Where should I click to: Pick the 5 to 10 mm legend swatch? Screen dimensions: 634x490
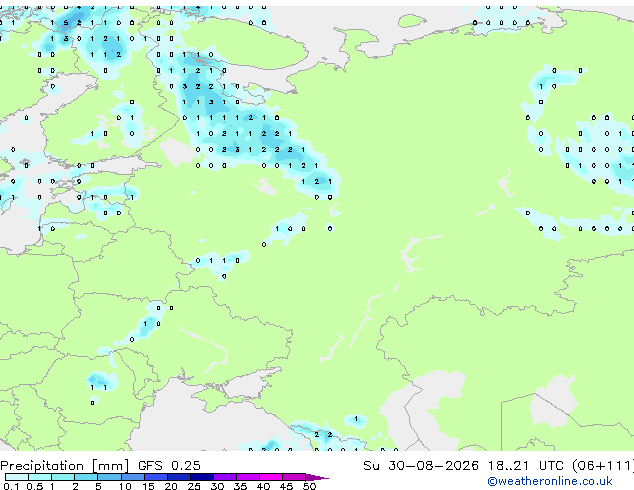pos(110,477)
